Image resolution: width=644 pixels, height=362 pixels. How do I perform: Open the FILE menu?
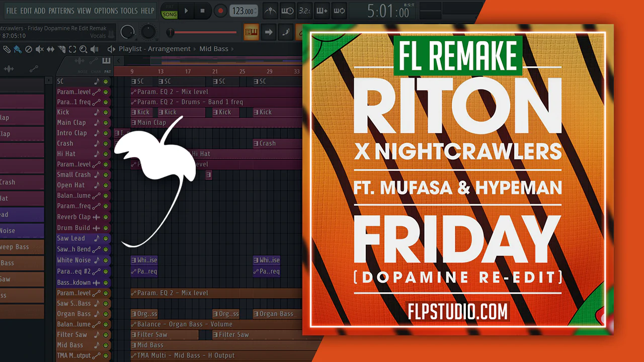tap(11, 11)
